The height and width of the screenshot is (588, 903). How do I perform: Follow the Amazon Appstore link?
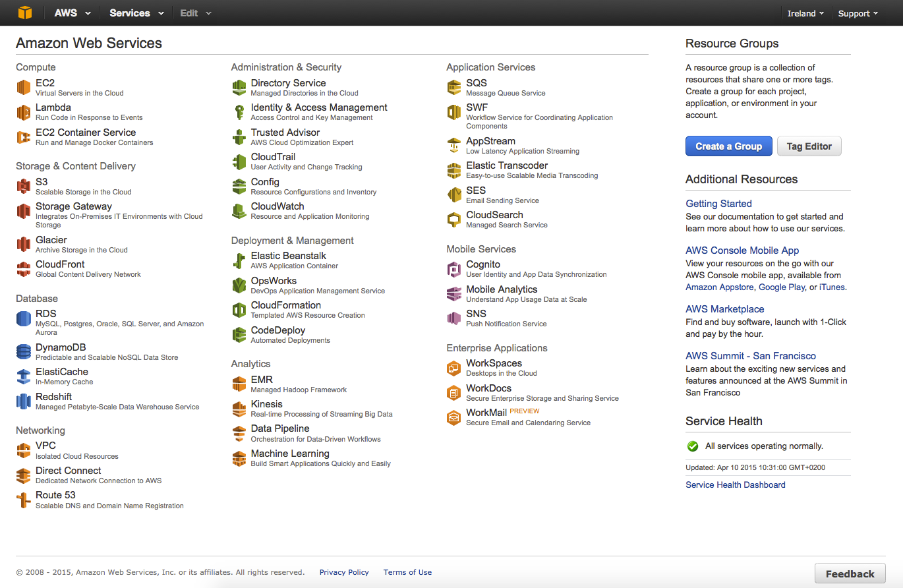click(720, 287)
